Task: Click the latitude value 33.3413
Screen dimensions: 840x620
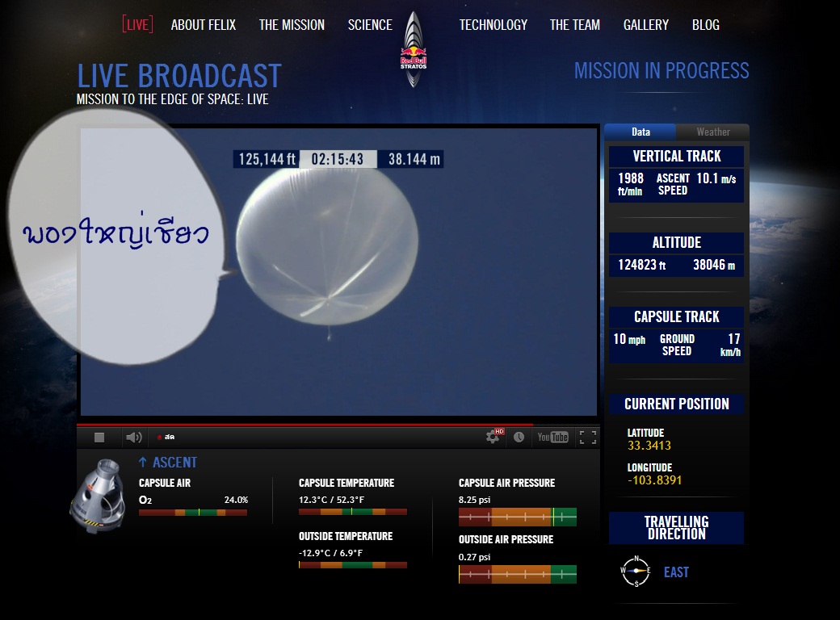Action: tap(649, 446)
